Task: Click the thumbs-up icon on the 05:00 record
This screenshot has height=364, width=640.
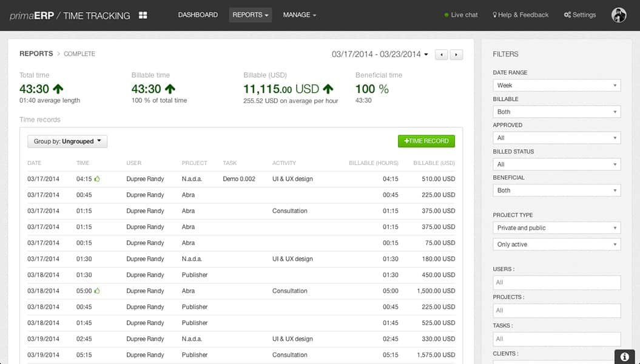Action: (97, 291)
